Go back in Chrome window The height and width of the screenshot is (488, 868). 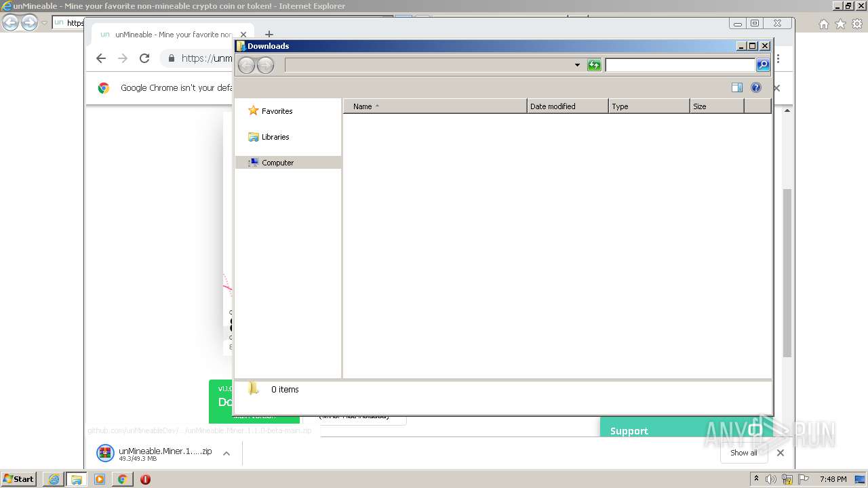[101, 58]
